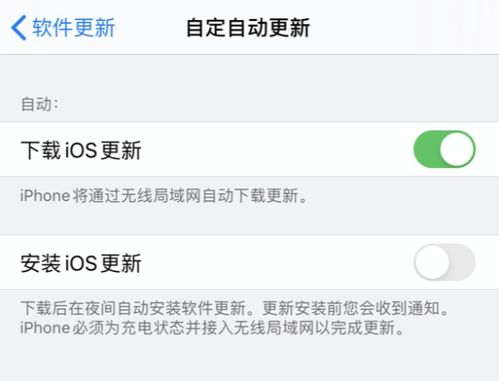Click the 软件 characters in the back label
499x381 pixels.
click(x=52, y=27)
